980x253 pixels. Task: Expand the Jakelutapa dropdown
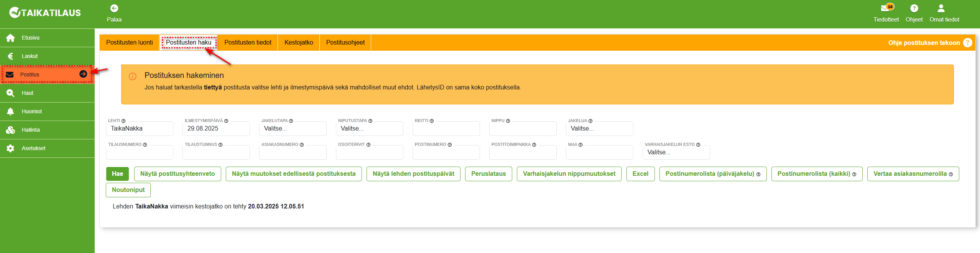(x=293, y=129)
